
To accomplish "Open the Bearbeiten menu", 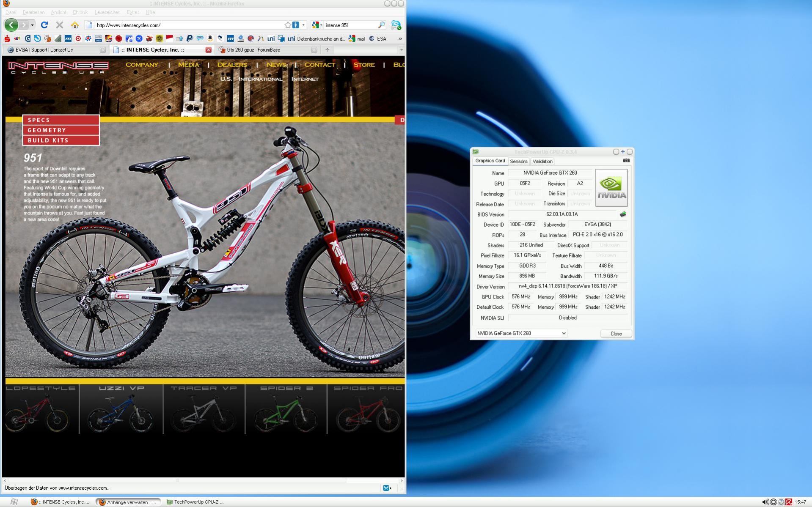I will click(33, 12).
